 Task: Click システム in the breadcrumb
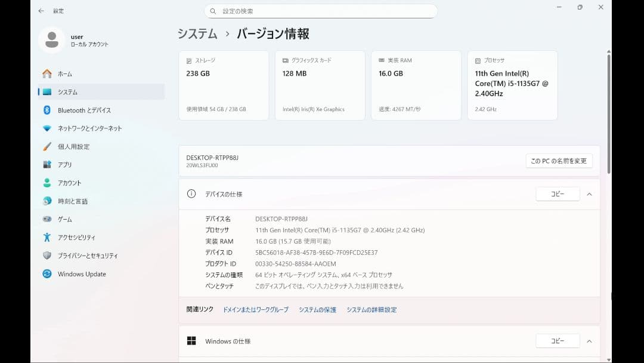pyautogui.click(x=197, y=33)
